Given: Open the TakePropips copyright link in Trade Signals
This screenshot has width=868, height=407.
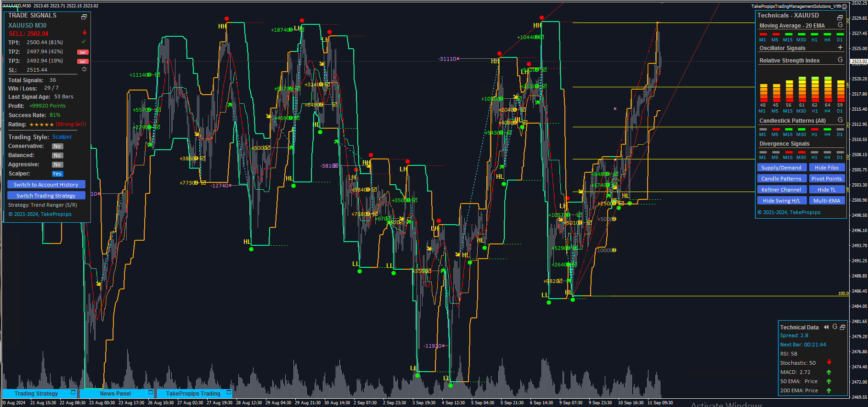Looking at the screenshot, I should [40, 214].
